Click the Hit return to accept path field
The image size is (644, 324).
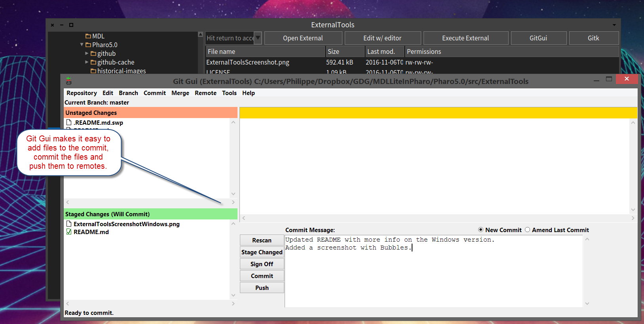230,38
